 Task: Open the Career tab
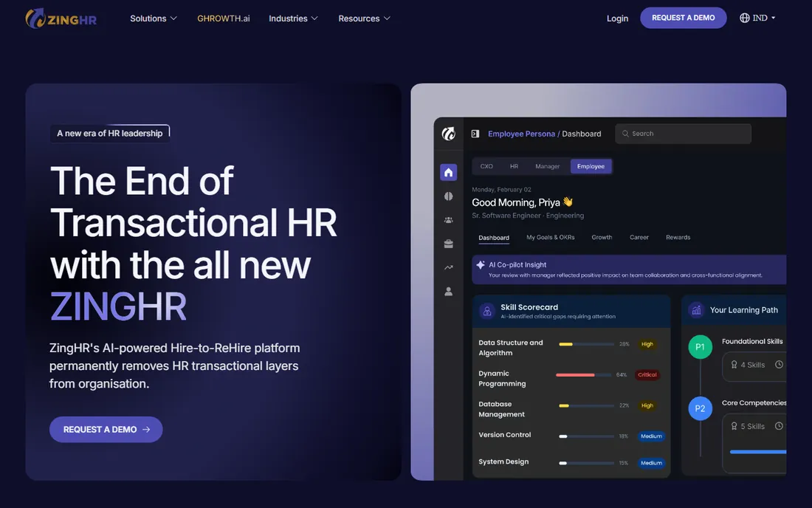(x=639, y=237)
